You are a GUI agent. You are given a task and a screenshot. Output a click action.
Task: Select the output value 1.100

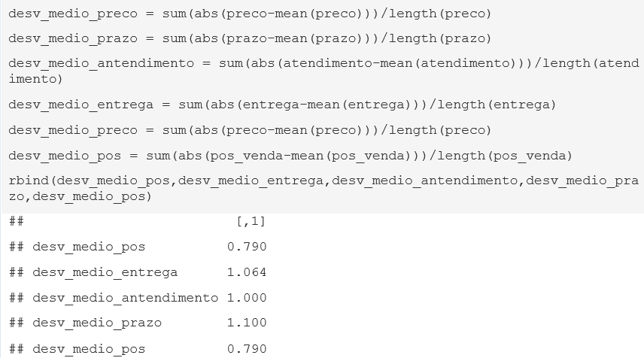tap(247, 323)
